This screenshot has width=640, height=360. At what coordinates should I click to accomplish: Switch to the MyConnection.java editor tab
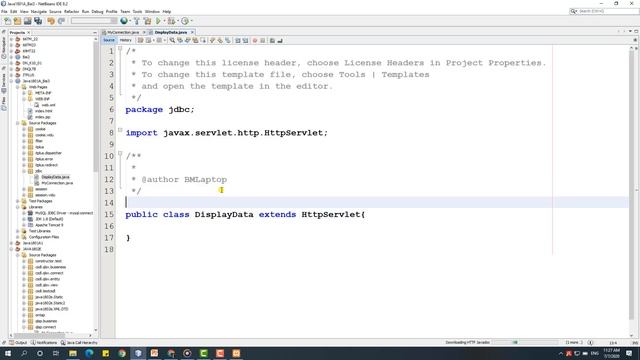coord(123,32)
